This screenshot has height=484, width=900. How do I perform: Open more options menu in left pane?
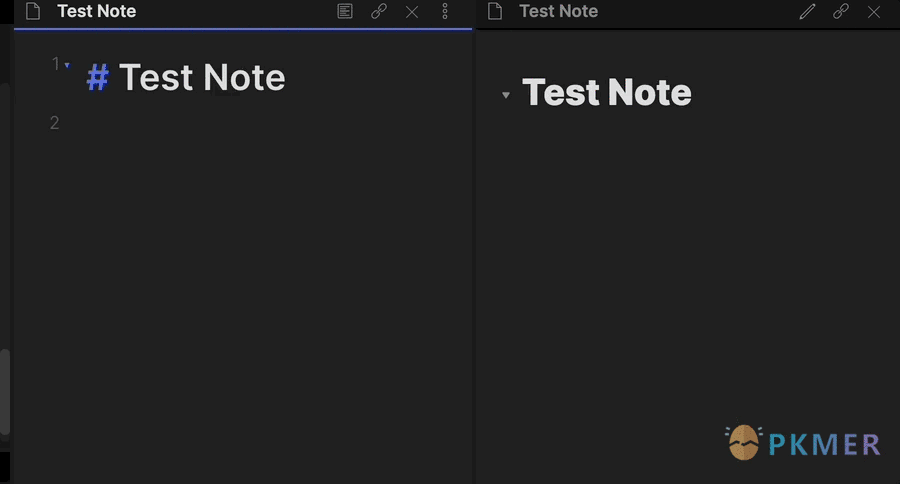[445, 11]
